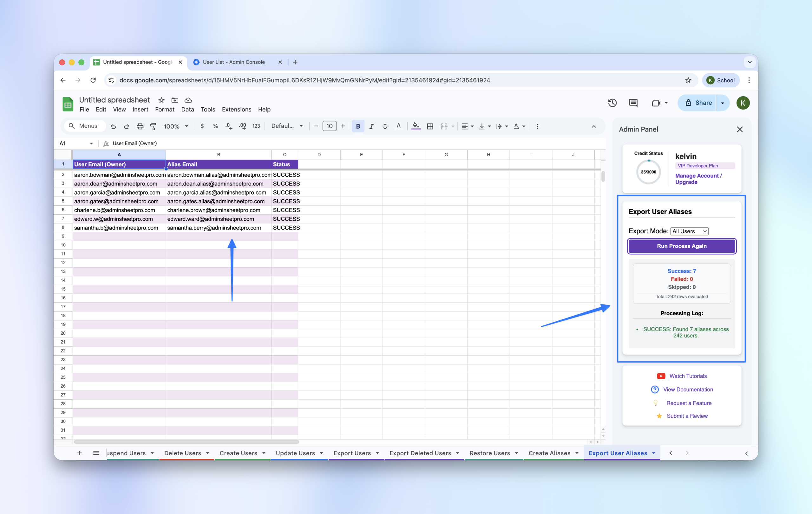Toggle strikethrough formatting

385,126
